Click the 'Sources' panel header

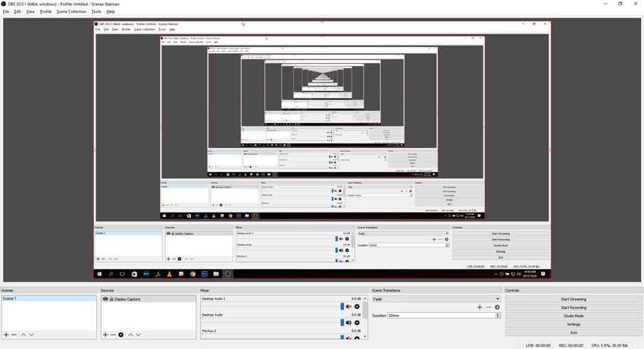[107, 291]
